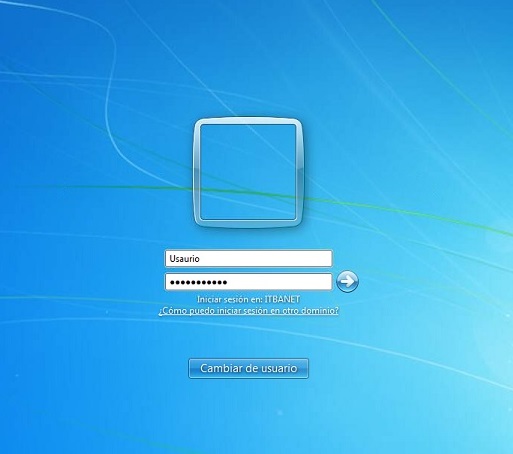Click the Cambiar de usuario button
513x454 pixels.
pos(249,368)
